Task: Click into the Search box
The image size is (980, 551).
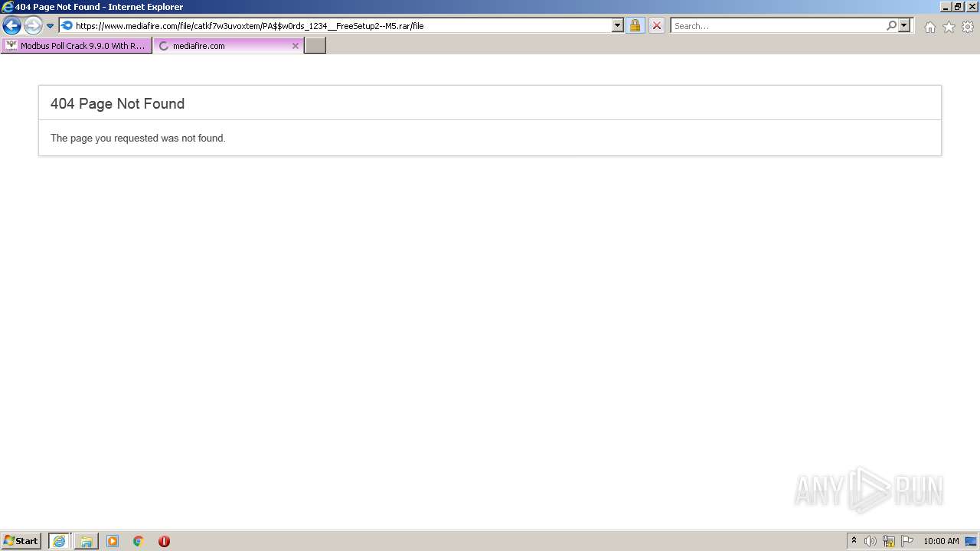Action: pyautogui.click(x=778, y=25)
